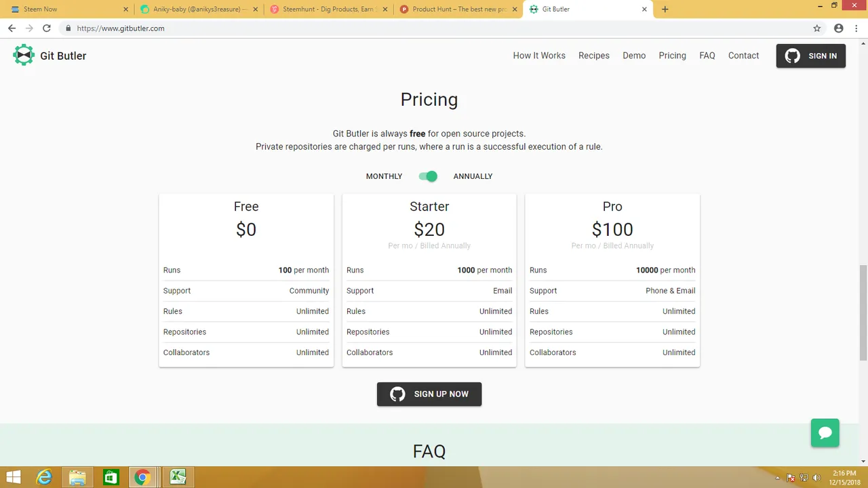Launch Internet Explorer from the taskbar

click(44, 477)
